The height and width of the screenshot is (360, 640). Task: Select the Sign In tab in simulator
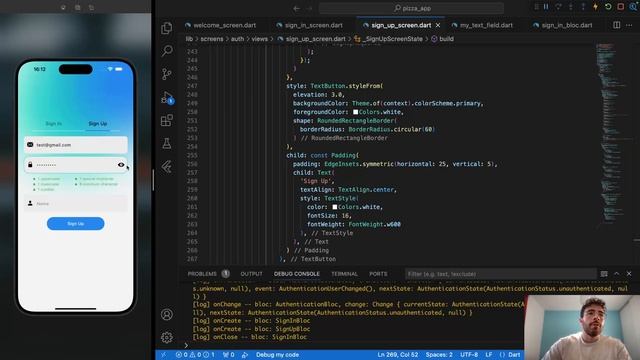[53, 124]
